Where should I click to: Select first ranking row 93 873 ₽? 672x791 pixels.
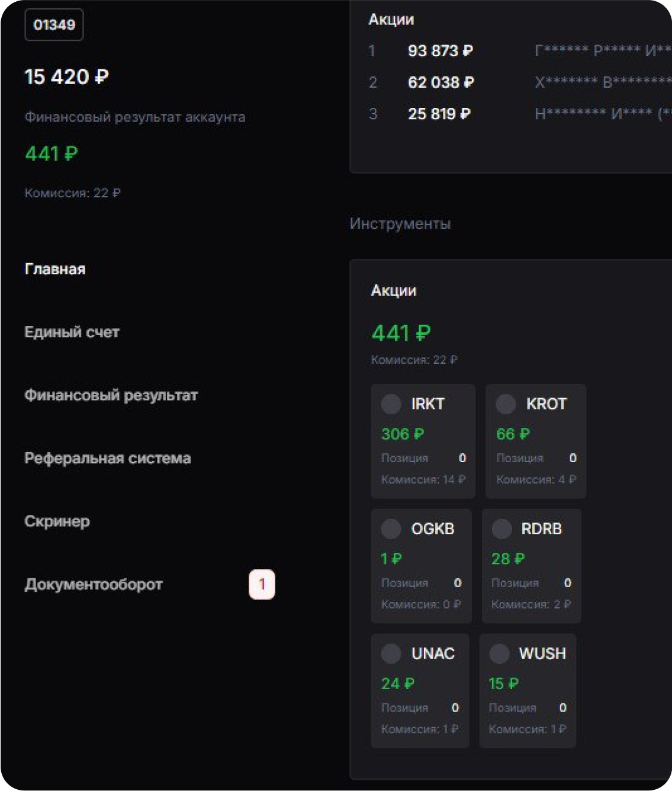click(440, 51)
